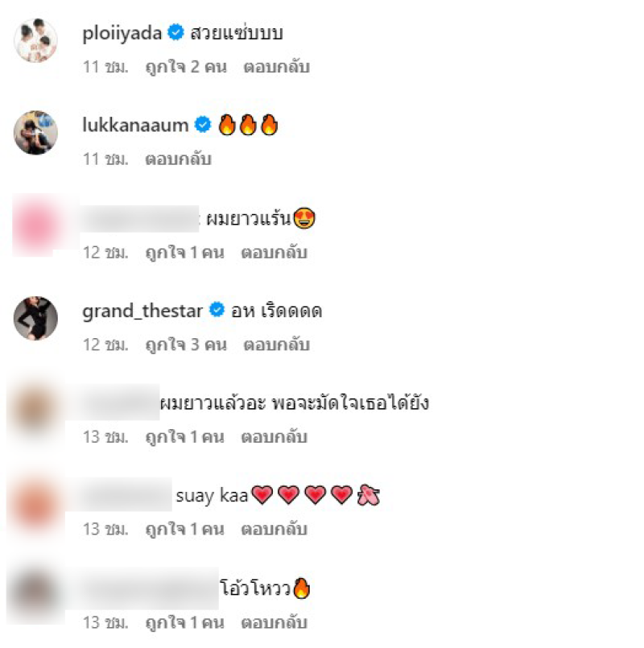Click the 11 ชม. timestamp under lukkanaaum
The height and width of the screenshot is (648, 644).
[x=105, y=159]
